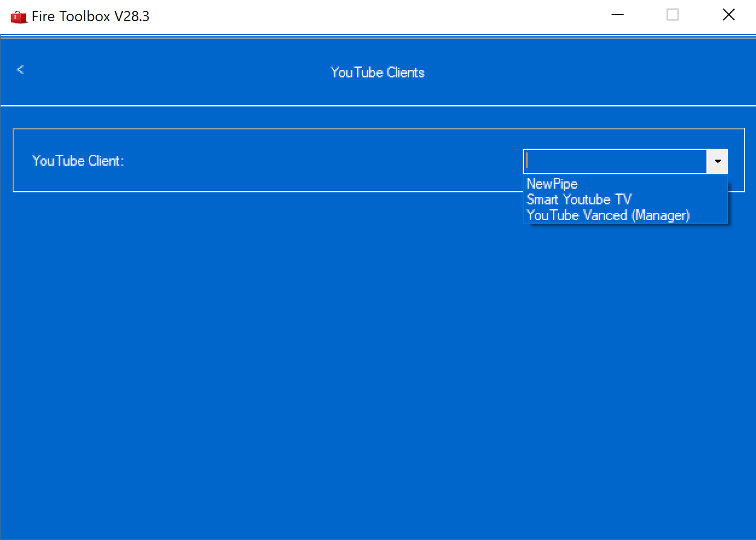Click the YouTube Client: label
This screenshot has width=756, height=540.
coord(78,161)
